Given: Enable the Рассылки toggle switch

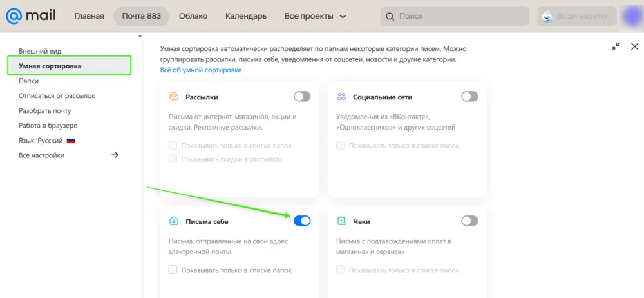Looking at the screenshot, I should (302, 97).
